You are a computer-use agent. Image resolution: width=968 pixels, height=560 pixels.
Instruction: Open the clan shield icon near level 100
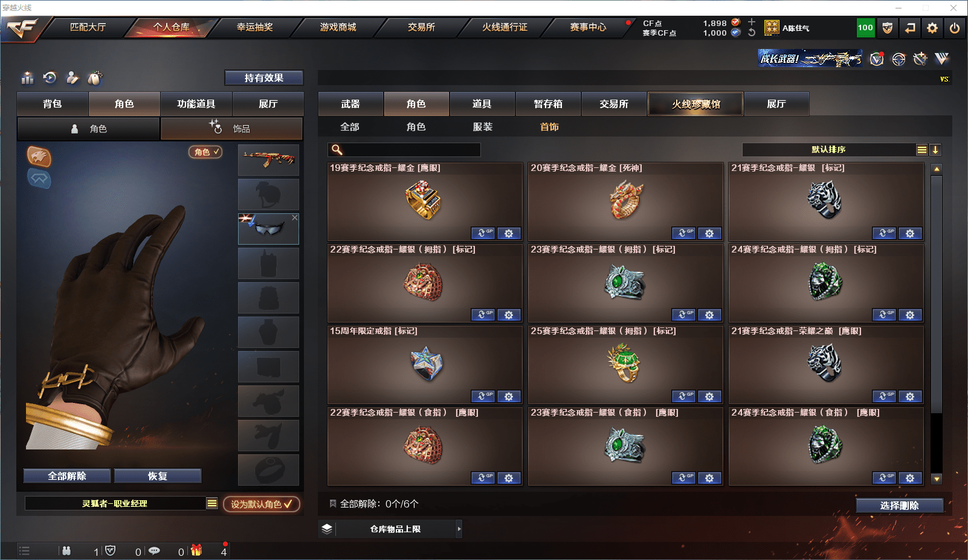pyautogui.click(x=887, y=28)
